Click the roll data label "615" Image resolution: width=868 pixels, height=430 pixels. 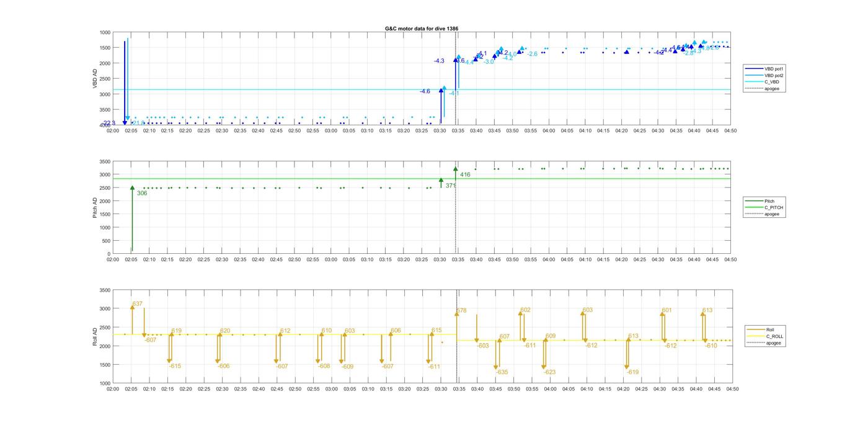point(436,331)
